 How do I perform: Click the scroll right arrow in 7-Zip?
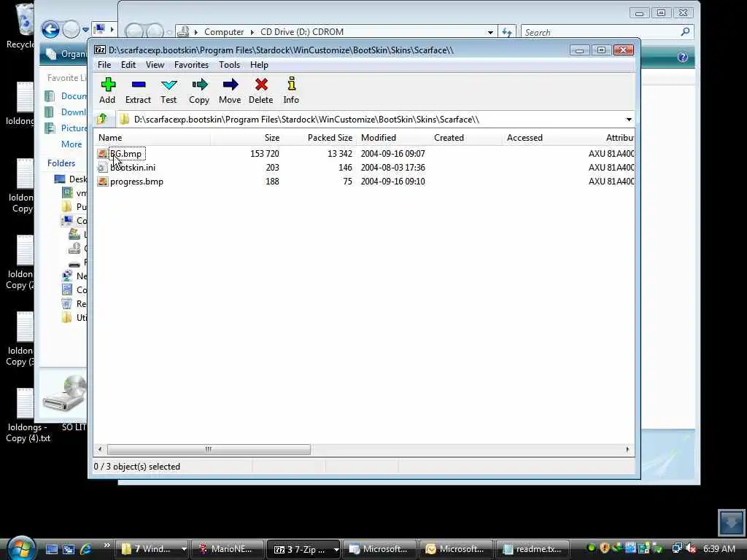tap(627, 449)
